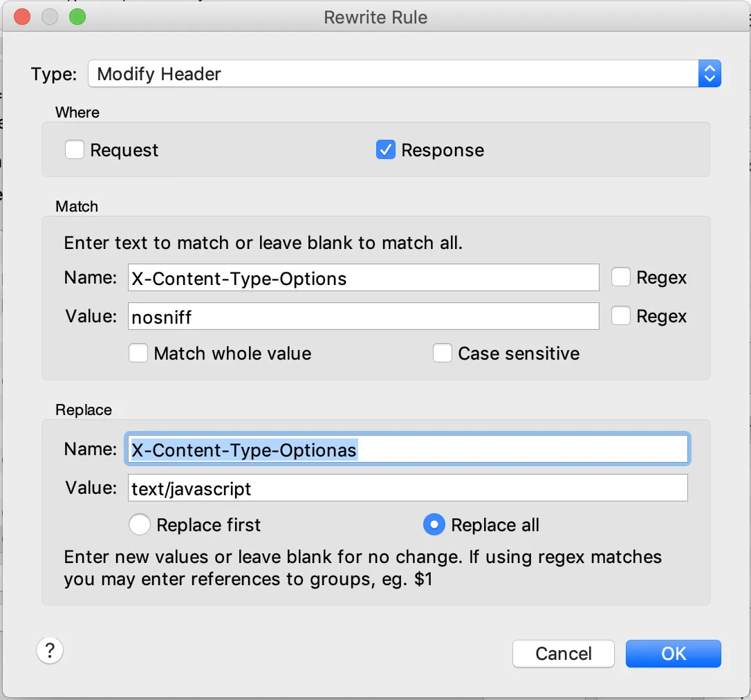Enable the Request checkbox

coord(75,150)
